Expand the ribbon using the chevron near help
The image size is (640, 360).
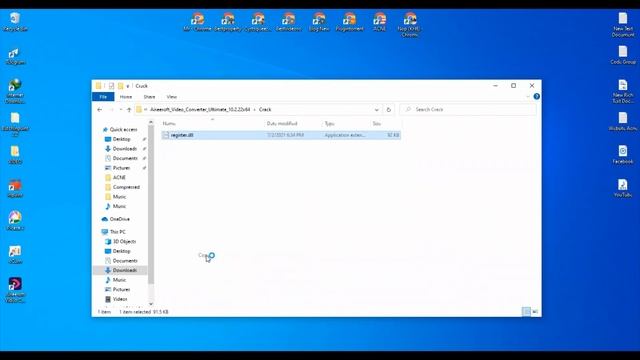coord(528,97)
